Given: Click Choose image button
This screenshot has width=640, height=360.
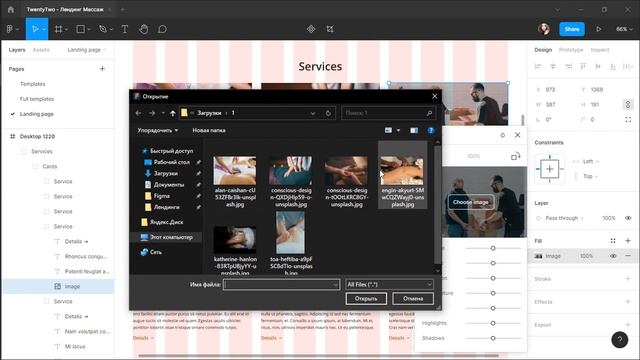Looking at the screenshot, I should pos(471,202).
